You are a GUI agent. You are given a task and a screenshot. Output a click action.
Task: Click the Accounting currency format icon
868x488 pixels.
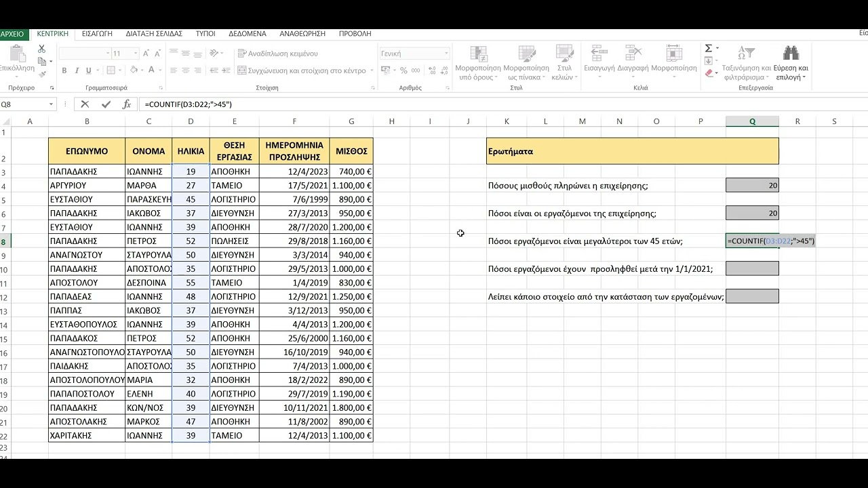click(385, 70)
